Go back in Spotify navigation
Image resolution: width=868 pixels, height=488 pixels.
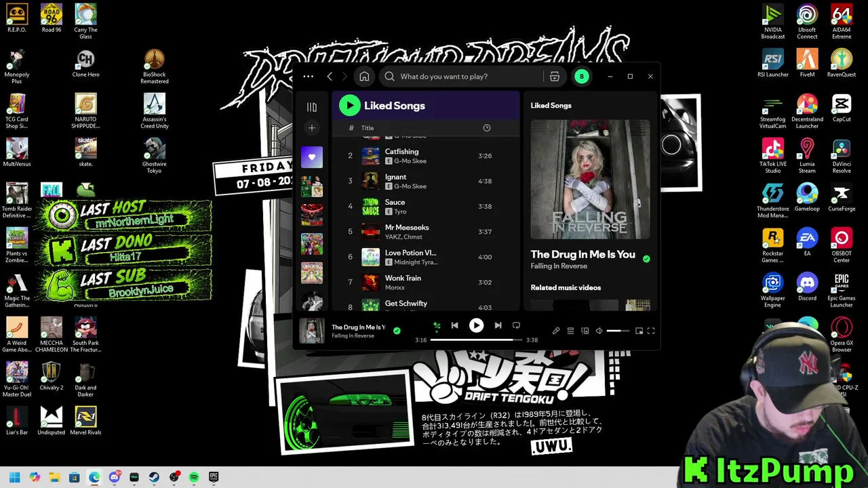pos(330,77)
